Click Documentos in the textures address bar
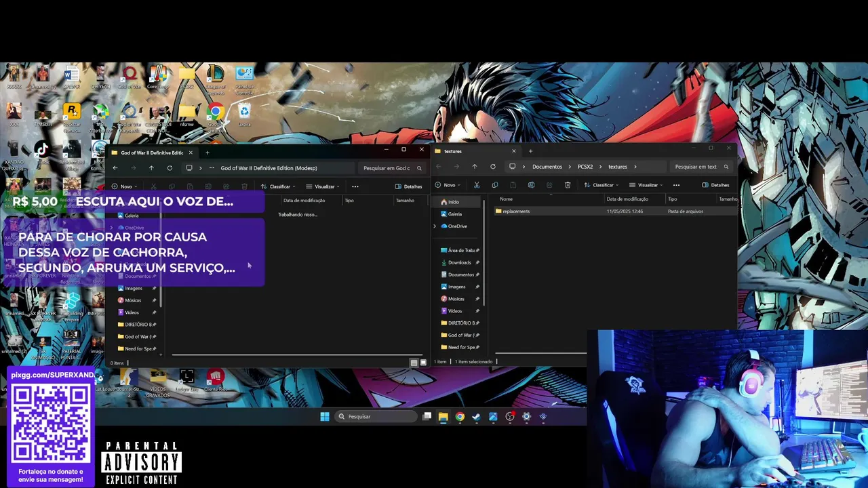This screenshot has width=868, height=488. 547,167
